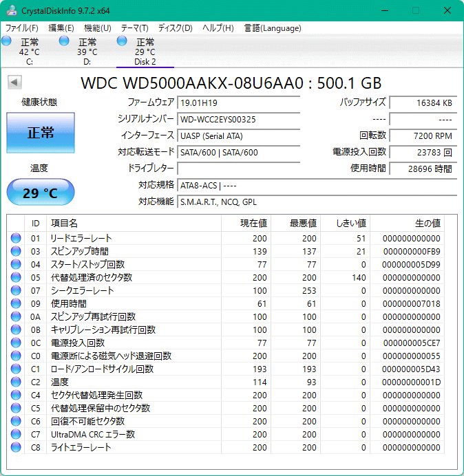The height and width of the screenshot is (476, 464).
Task: Click the しきい値 column header
Action: tap(345, 224)
